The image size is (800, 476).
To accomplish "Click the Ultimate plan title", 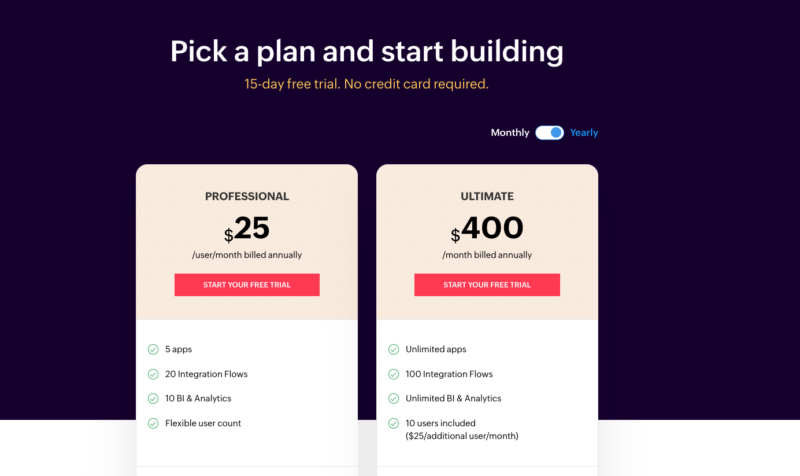I will point(487,197).
